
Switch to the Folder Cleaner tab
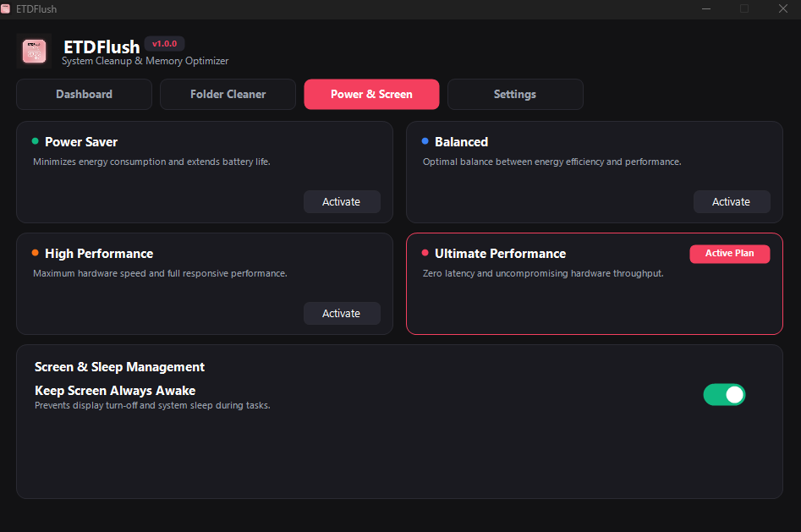228,94
